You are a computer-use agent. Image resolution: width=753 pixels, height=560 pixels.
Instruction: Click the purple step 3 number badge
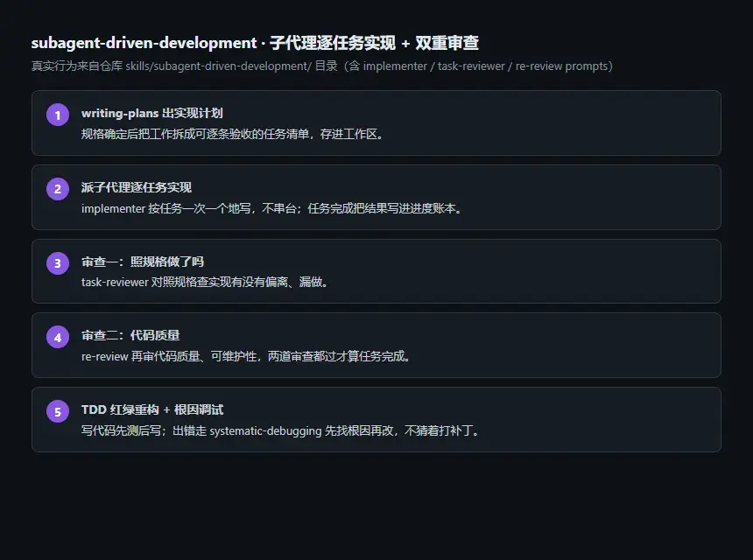(58, 263)
